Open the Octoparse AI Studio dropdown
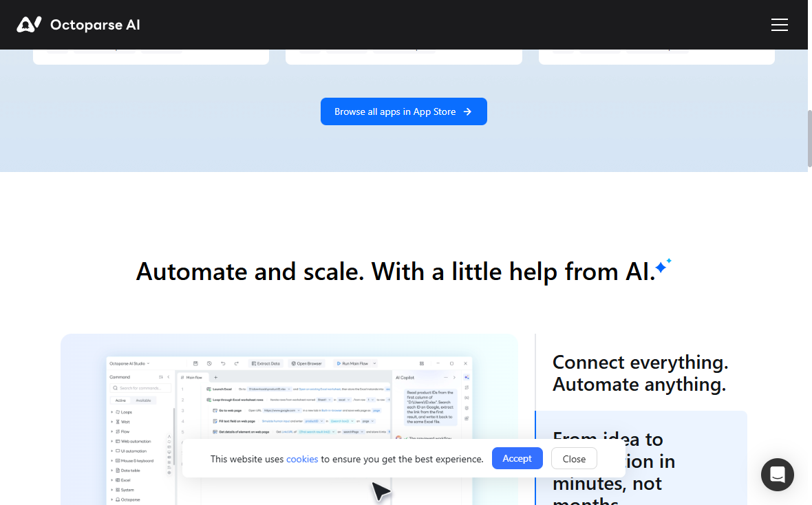Screen dimensions: 812x505 tap(129, 363)
